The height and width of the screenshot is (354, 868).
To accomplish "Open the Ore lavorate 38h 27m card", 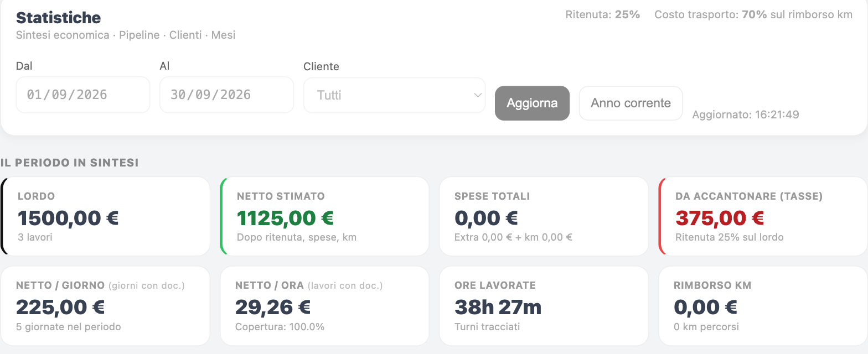I will click(x=544, y=306).
